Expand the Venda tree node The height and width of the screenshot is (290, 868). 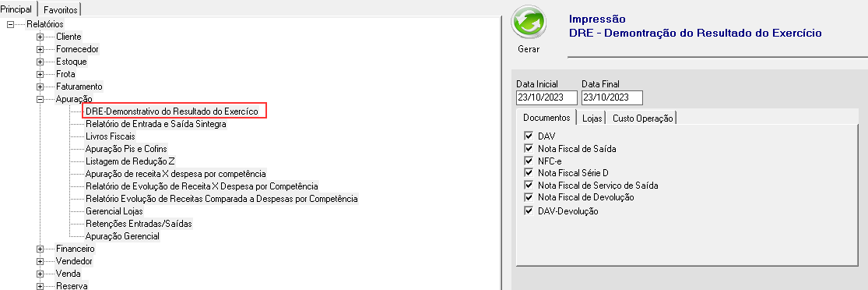click(40, 274)
